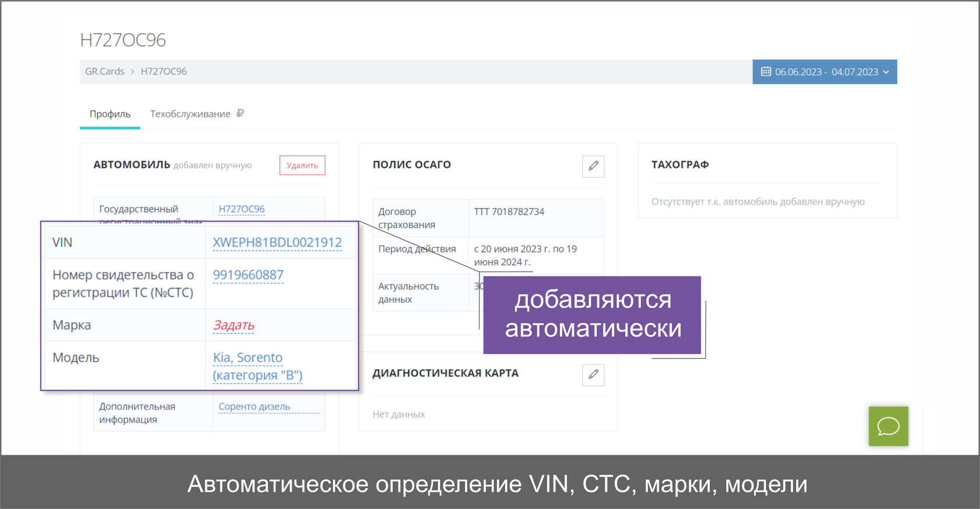
Task: Click the calendar icon in date range button
Action: [766, 72]
